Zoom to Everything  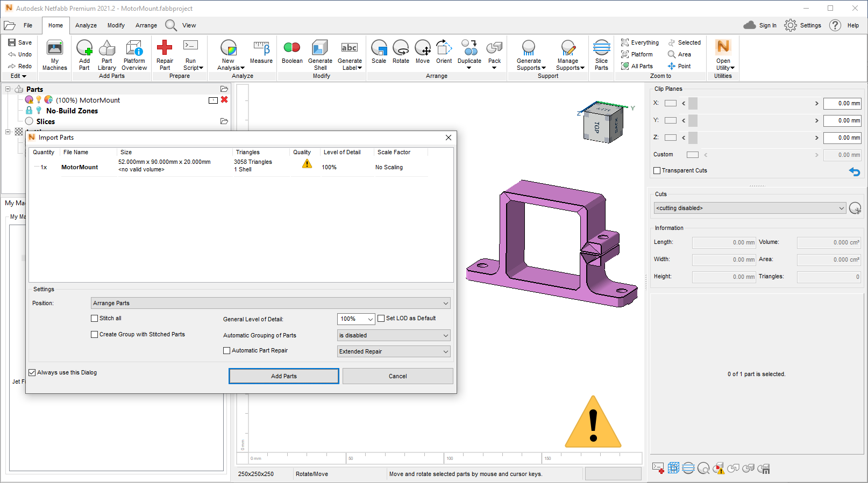pos(640,42)
